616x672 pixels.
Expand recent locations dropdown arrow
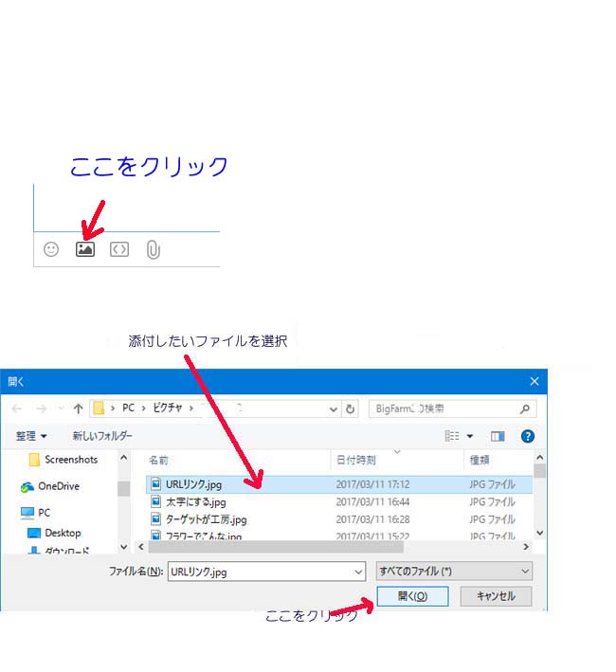pyautogui.click(x=61, y=409)
